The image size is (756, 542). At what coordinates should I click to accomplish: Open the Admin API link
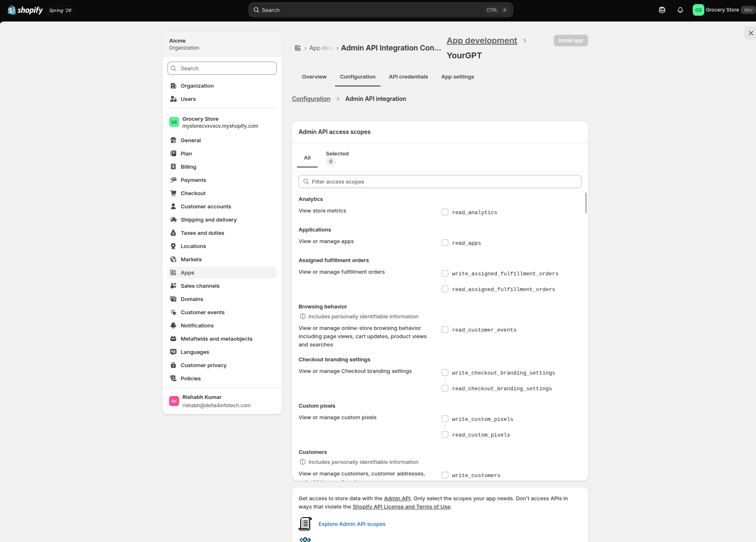point(397,499)
